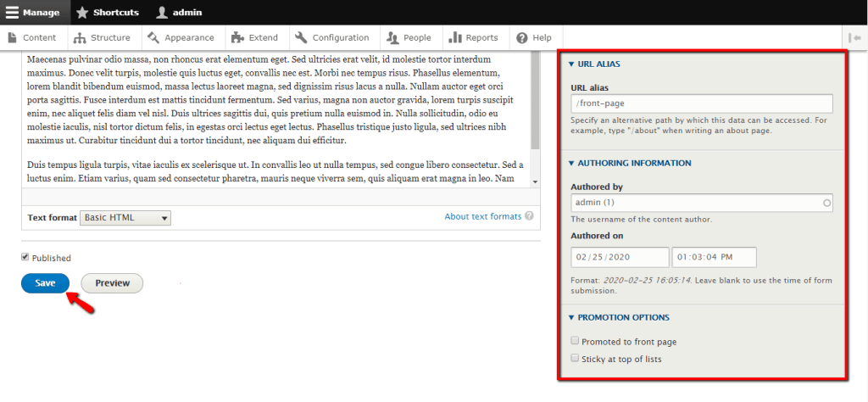Click the toolbar orientation toggle icon
The height and width of the screenshot is (402, 868).
pyautogui.click(x=854, y=37)
